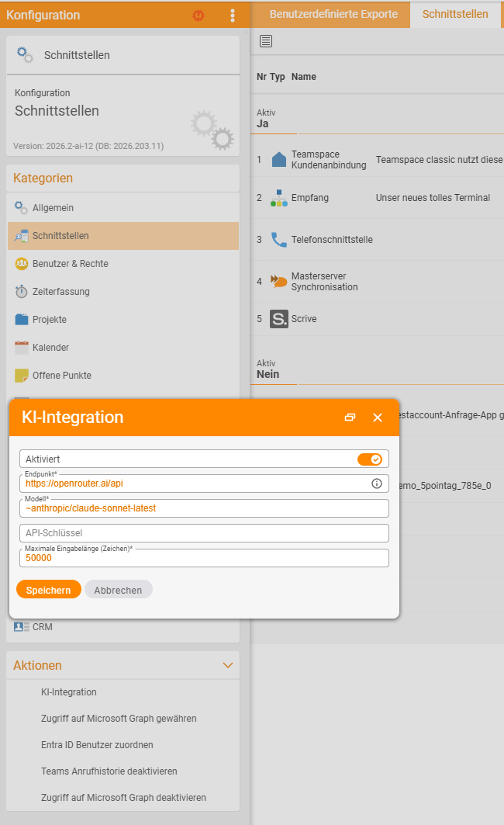Viewport: 504px width, 825px height.
Task: Run the KI-Integration action
Action: pos(69,692)
